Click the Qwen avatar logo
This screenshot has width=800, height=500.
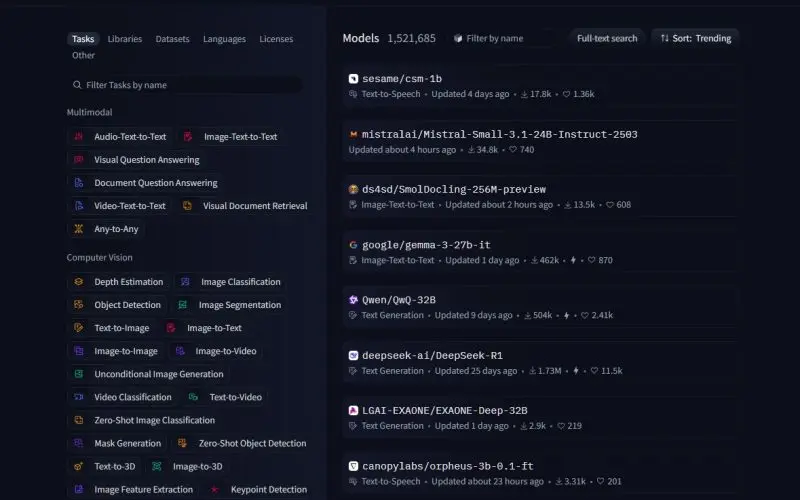(353, 300)
